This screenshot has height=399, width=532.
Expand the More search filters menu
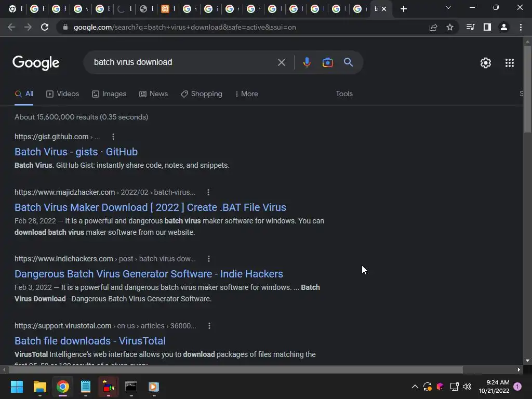(x=247, y=94)
